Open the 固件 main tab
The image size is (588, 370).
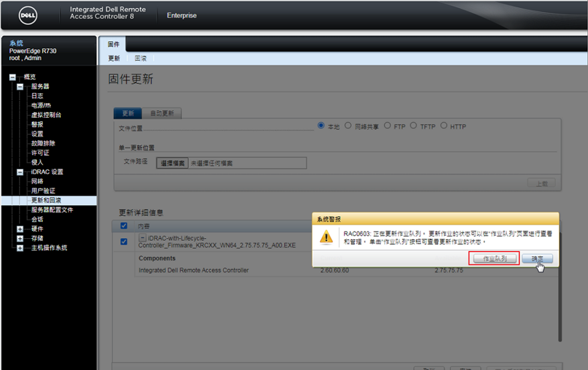(x=113, y=44)
